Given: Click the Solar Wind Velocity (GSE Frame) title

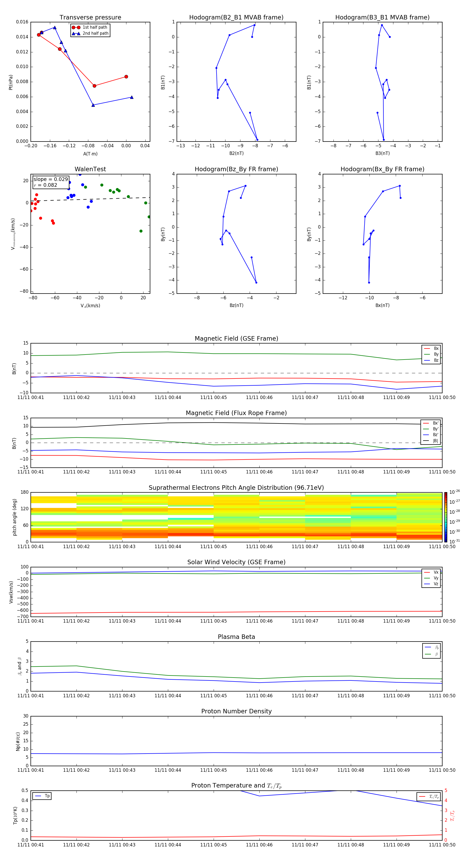Looking at the screenshot, I should click(236, 562).
